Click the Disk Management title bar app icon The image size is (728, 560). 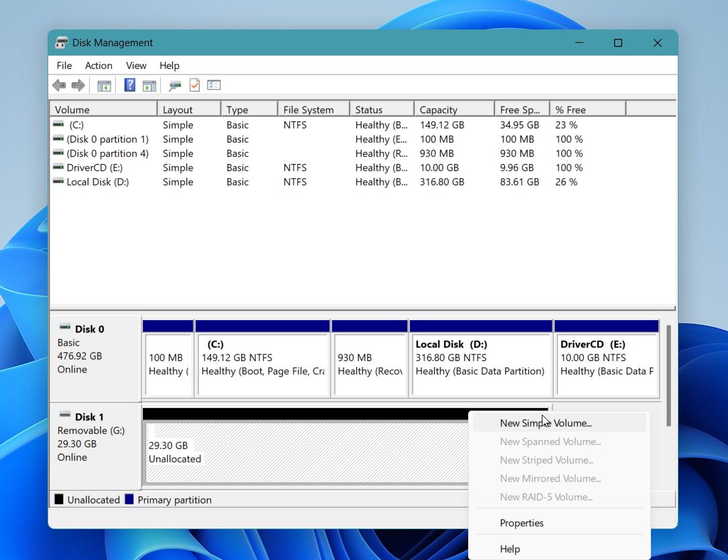(62, 43)
